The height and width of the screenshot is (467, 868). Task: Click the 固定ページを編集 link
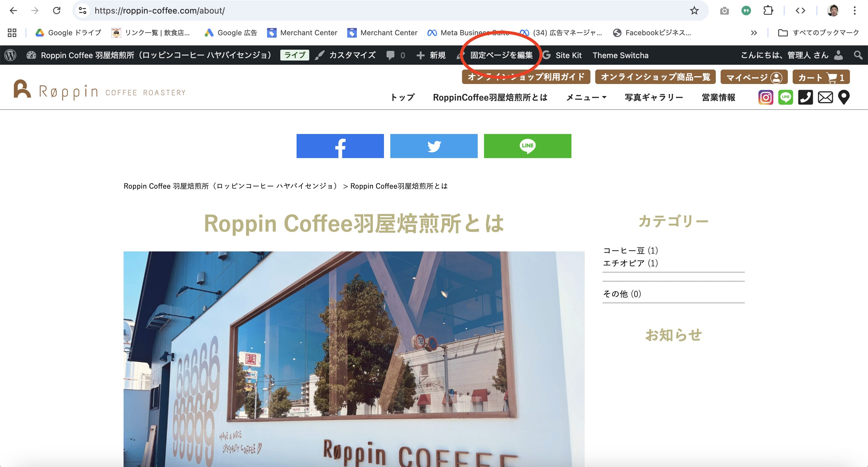click(501, 55)
